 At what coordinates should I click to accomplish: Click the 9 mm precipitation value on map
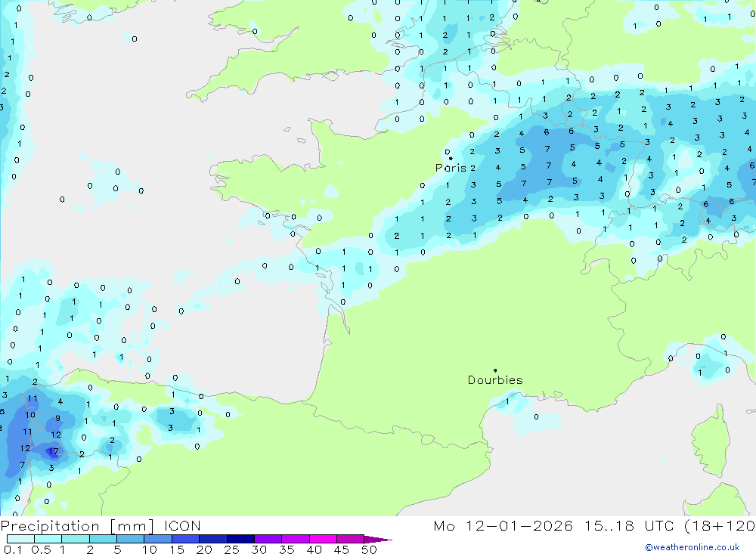(x=58, y=418)
